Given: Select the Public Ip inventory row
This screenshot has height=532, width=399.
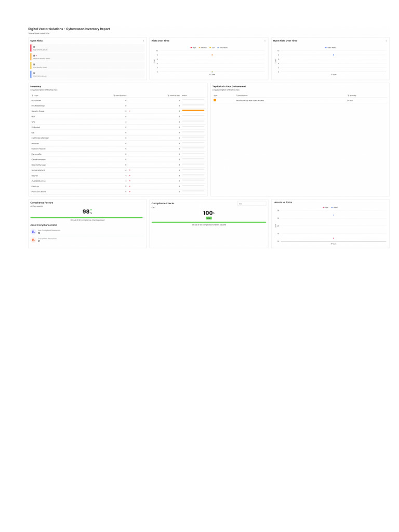Looking at the screenshot, I should (118, 187).
